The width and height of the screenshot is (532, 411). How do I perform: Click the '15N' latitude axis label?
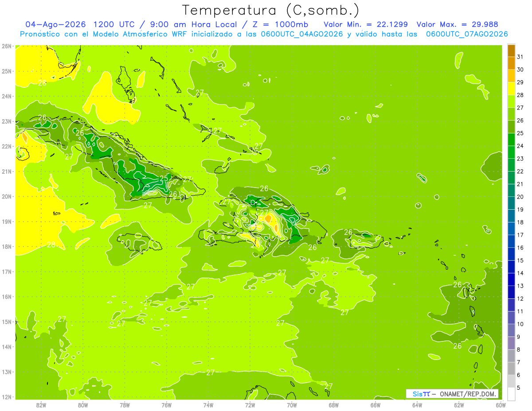click(6, 322)
